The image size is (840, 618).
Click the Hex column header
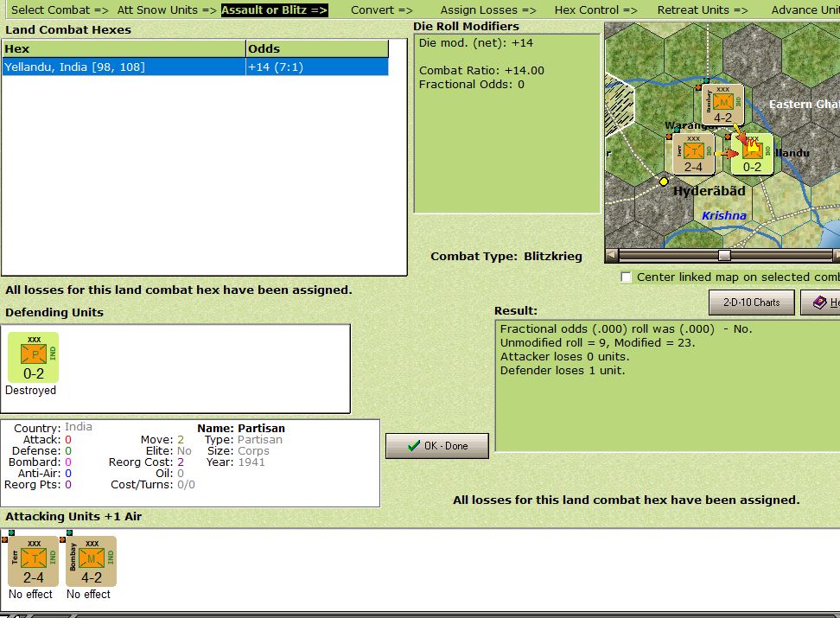point(124,48)
